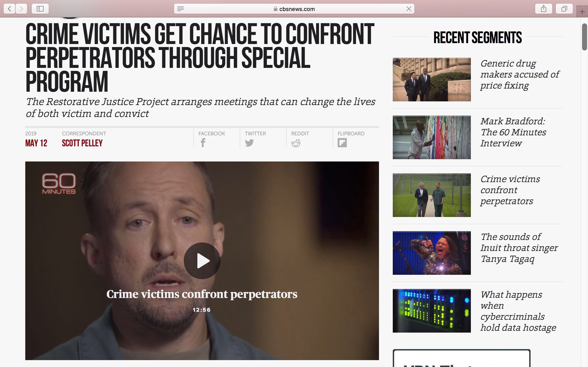
Task: Click the cbsnews.com address field
Action: [294, 9]
